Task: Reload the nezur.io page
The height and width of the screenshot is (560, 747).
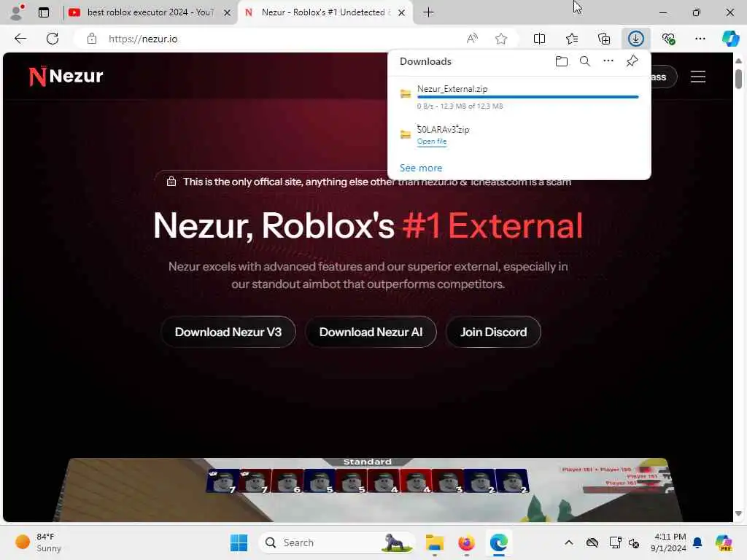Action: pos(53,39)
